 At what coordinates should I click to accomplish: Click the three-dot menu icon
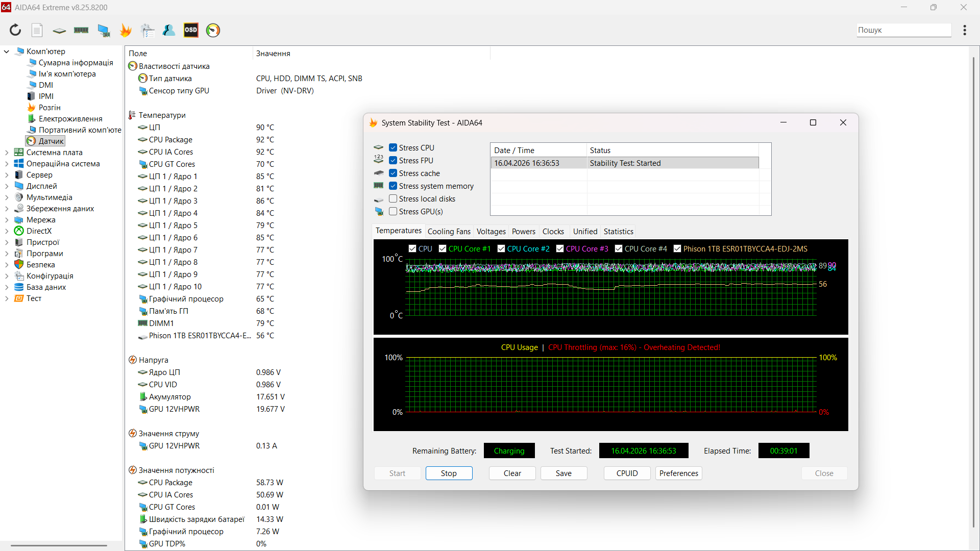964,30
